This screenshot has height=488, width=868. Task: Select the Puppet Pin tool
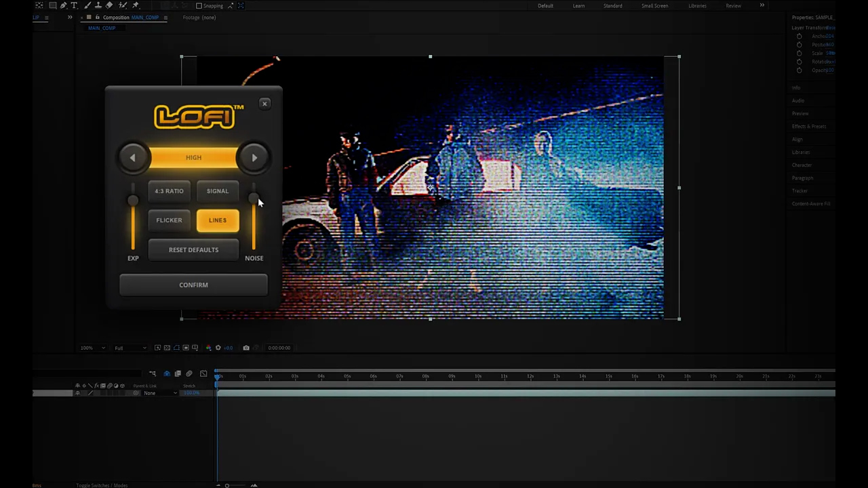coord(135,5)
